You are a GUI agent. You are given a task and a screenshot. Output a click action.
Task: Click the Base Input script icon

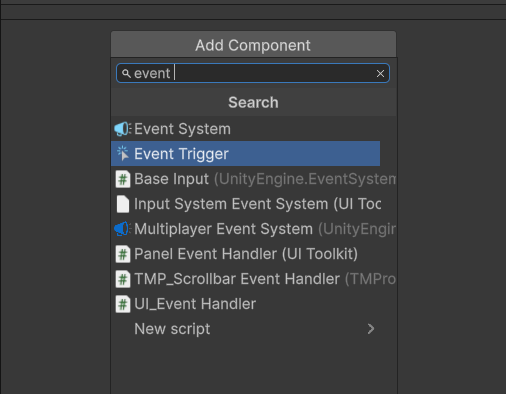click(123, 179)
